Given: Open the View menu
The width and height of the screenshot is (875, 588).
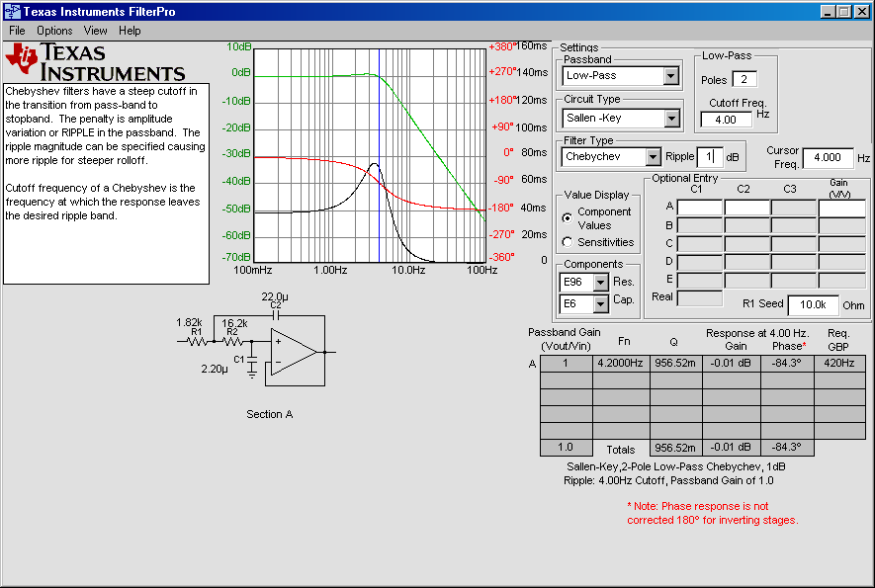Looking at the screenshot, I should (x=96, y=31).
